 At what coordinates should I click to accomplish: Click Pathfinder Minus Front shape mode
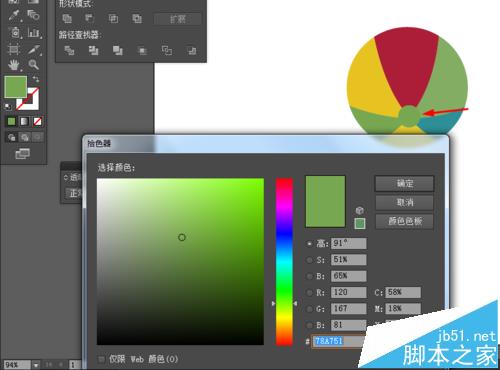coord(89,18)
